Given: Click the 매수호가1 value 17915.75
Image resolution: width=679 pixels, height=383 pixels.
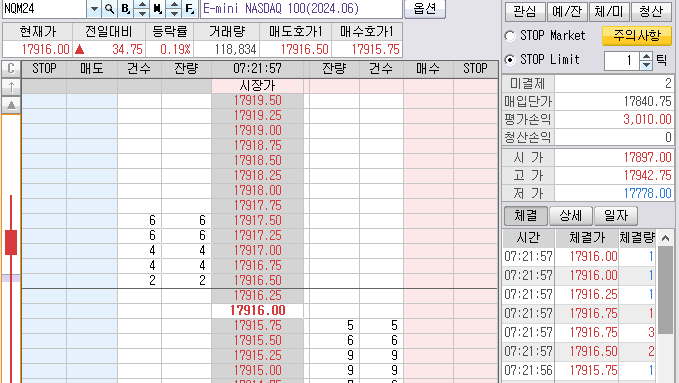Looking at the screenshot, I should pos(375,49).
